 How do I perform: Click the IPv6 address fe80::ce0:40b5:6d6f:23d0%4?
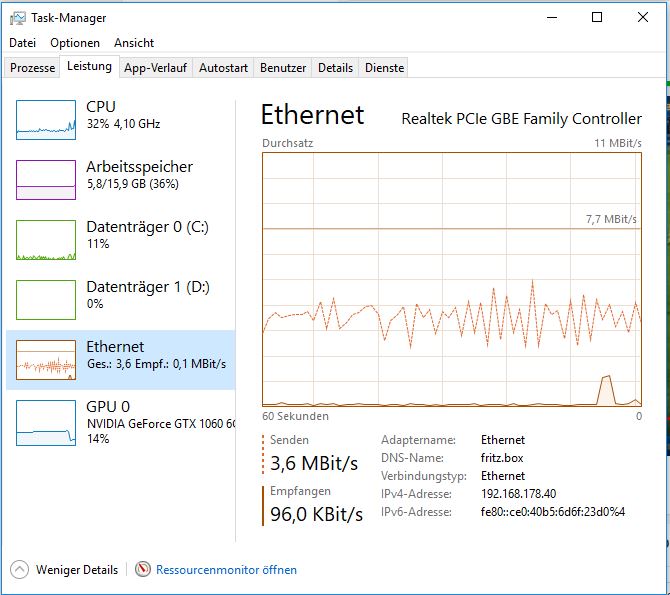[553, 512]
